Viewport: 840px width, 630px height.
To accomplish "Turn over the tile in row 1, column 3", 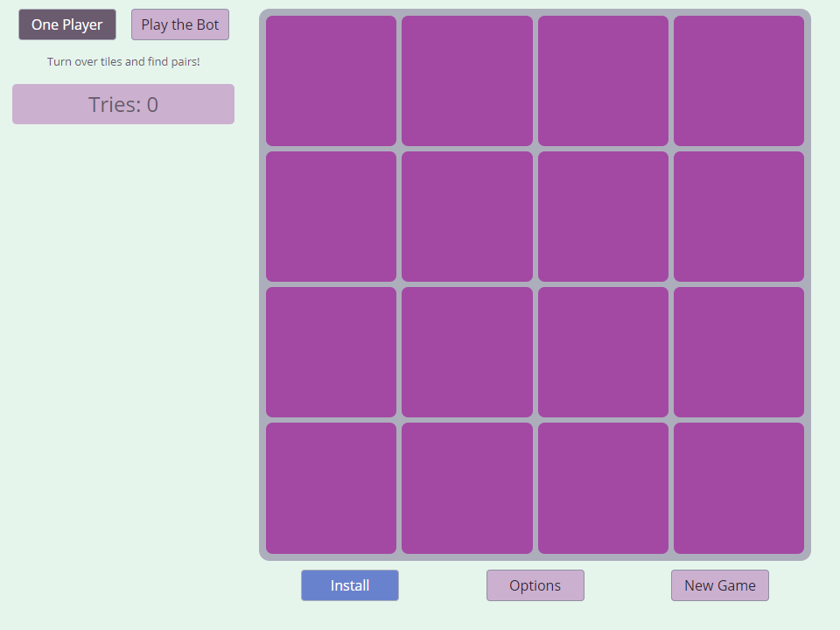I will tap(603, 80).
